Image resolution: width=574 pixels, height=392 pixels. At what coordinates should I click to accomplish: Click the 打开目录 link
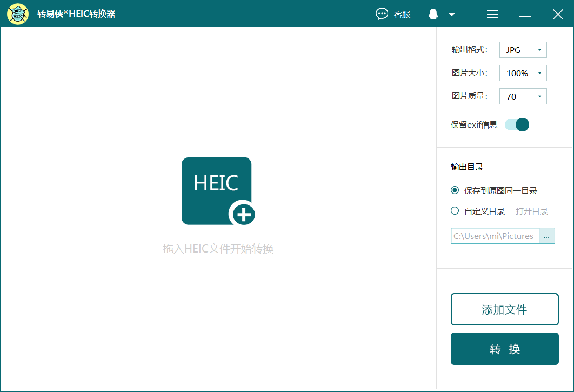tap(531, 211)
